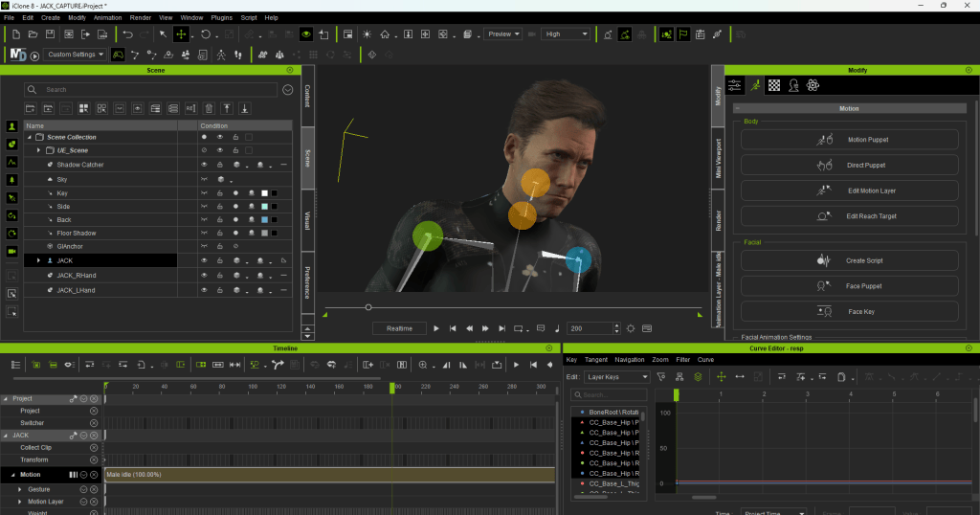Image resolution: width=980 pixels, height=515 pixels.
Task: Click the Home view icon
Action: (x=385, y=34)
